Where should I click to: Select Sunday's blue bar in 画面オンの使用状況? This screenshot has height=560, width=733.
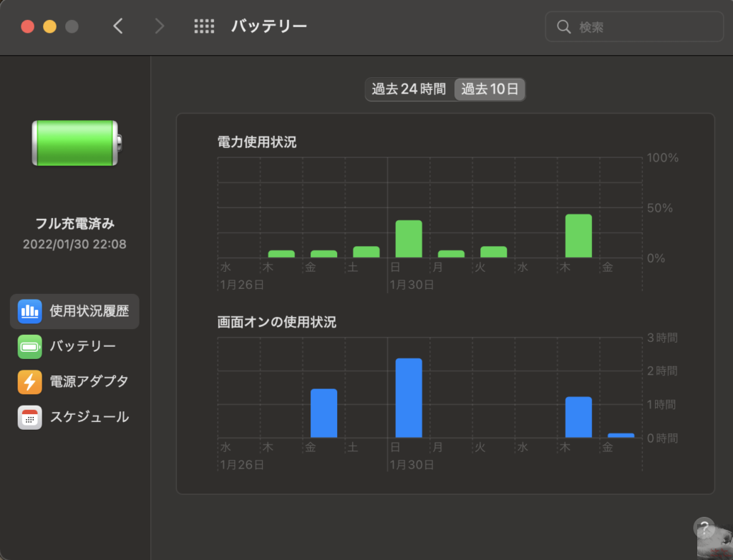click(x=408, y=397)
